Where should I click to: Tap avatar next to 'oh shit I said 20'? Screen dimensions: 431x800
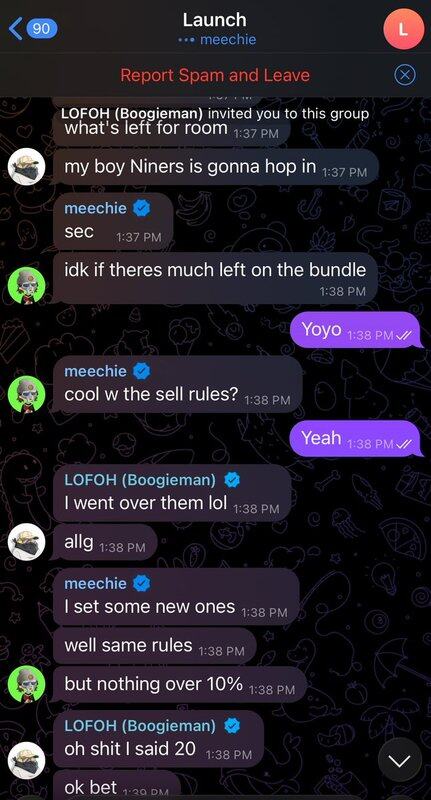[27, 760]
